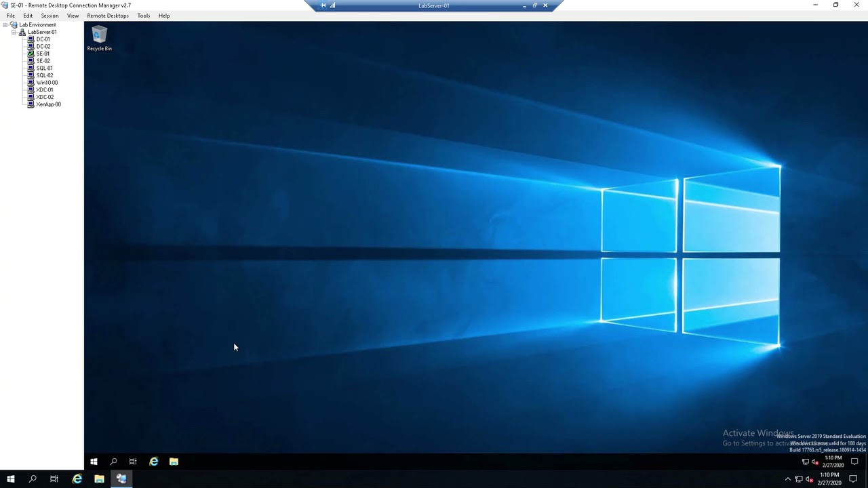868x488 pixels.
Task: Select server XDC-01 in the tree
Action: pyautogui.click(x=44, y=90)
